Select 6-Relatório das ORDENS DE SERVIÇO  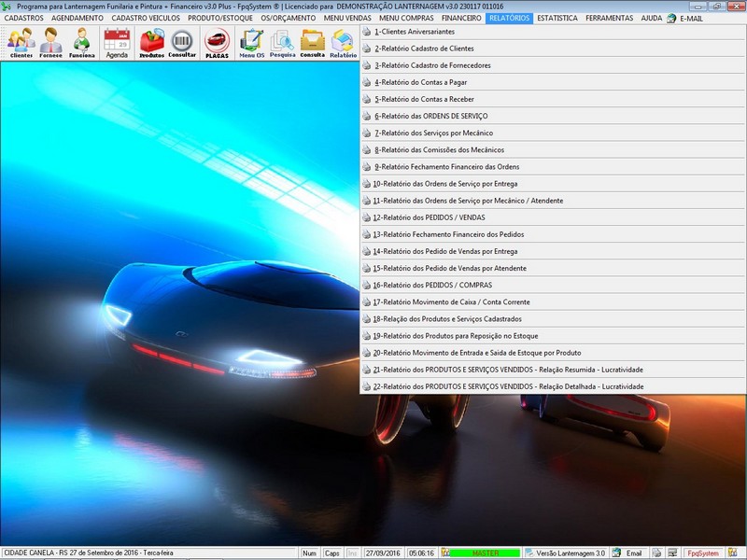tap(430, 116)
